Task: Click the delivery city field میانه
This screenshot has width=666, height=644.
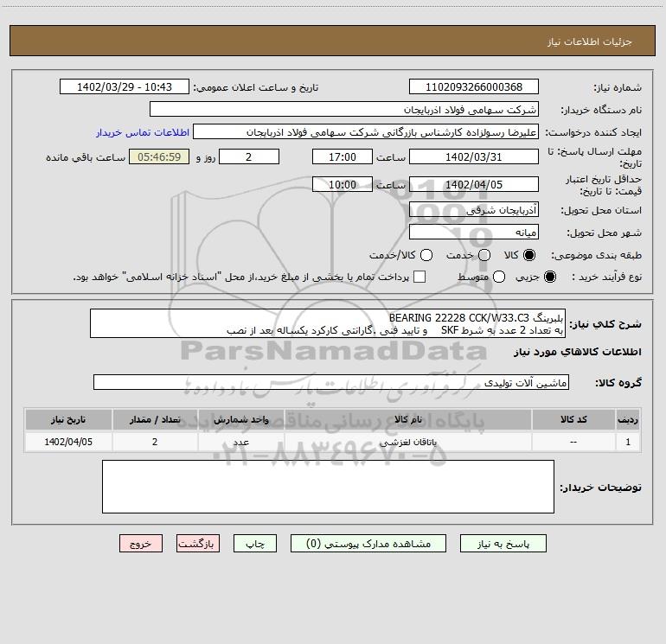Action: coord(474,232)
